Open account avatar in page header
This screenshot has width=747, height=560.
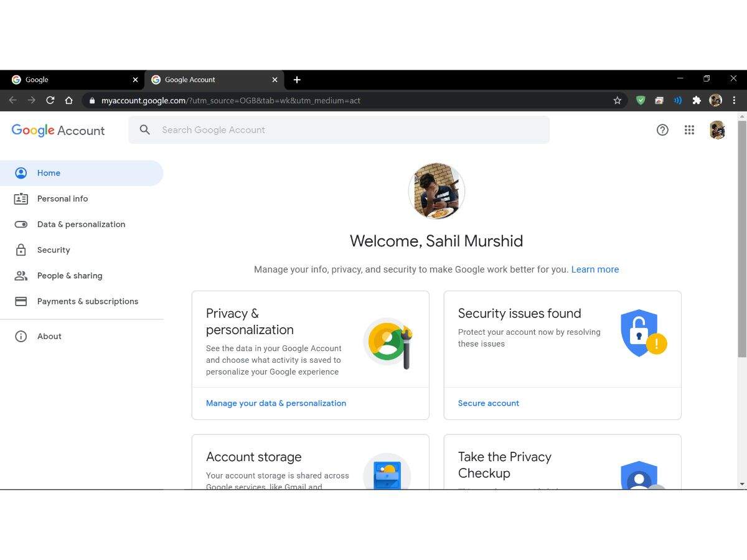[x=717, y=130]
